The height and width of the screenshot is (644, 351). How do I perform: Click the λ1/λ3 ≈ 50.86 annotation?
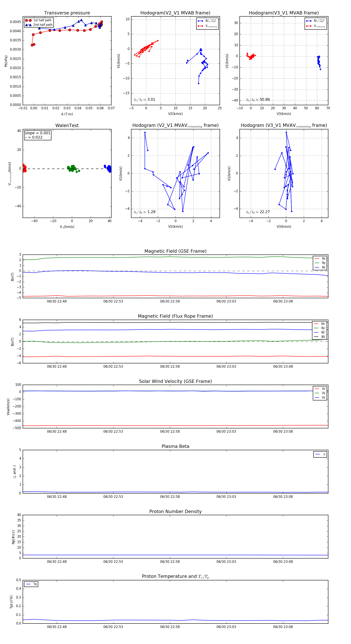coord(258,100)
